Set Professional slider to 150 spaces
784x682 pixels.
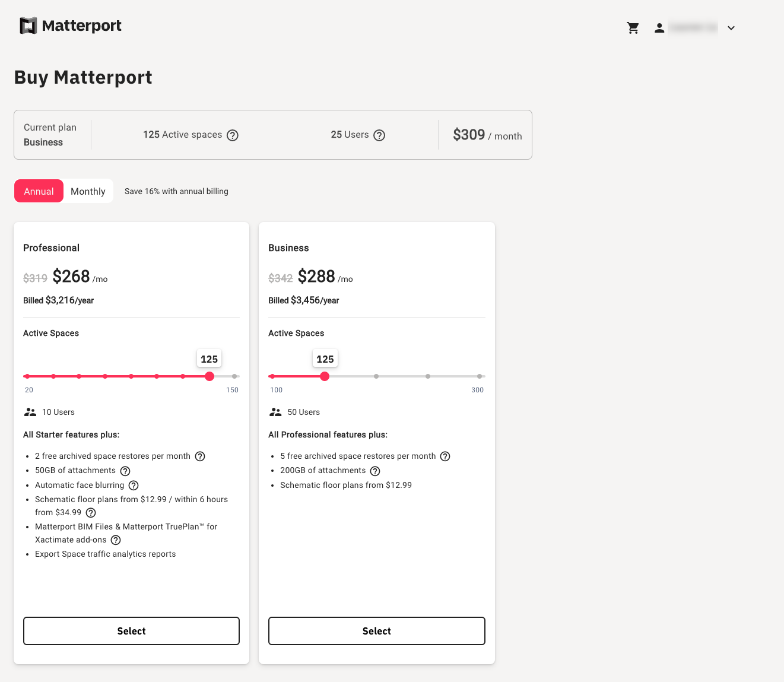[x=235, y=376]
